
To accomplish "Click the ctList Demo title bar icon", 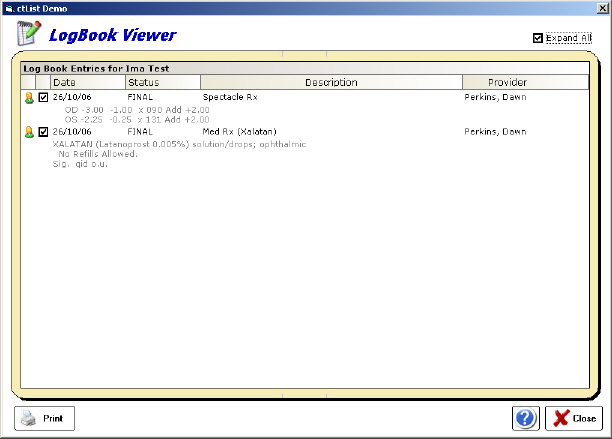I will point(9,9).
